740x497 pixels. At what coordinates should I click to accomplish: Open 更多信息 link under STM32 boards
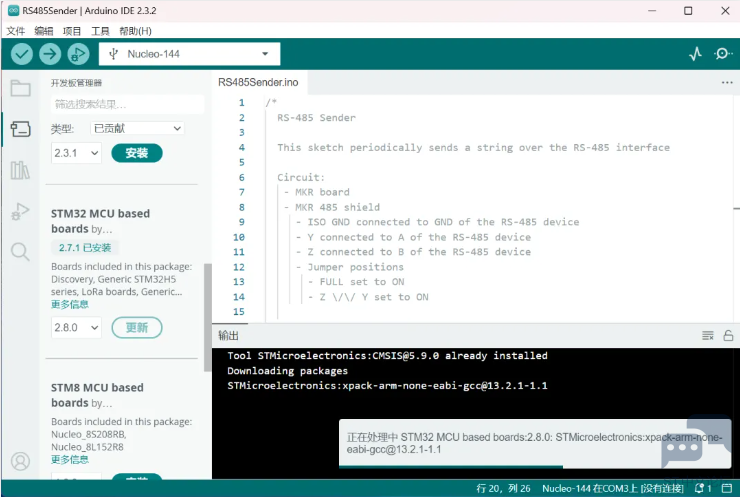pyautogui.click(x=70, y=304)
